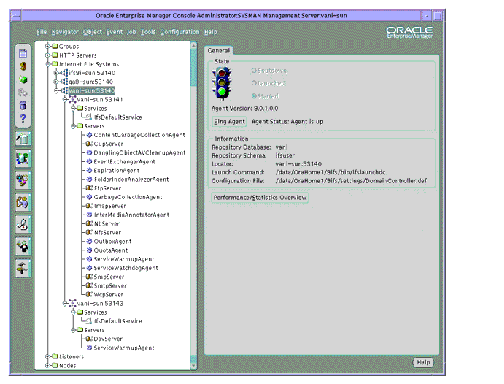Open the Help menu in the menu bar

coord(210,32)
